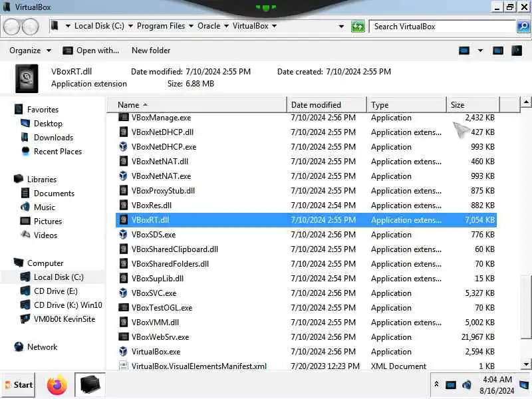Click the VBoxManage.exe file icon

[124, 118]
